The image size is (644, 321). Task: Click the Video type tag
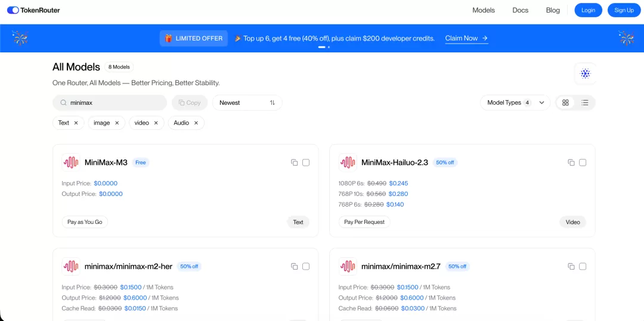tap(573, 222)
